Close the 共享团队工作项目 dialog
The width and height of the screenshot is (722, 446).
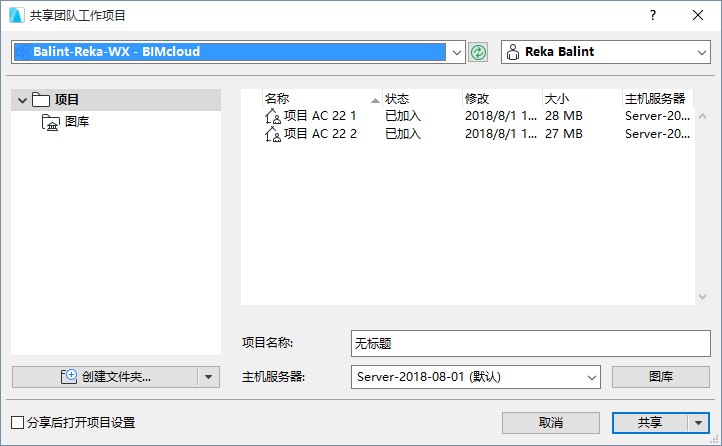click(x=698, y=15)
